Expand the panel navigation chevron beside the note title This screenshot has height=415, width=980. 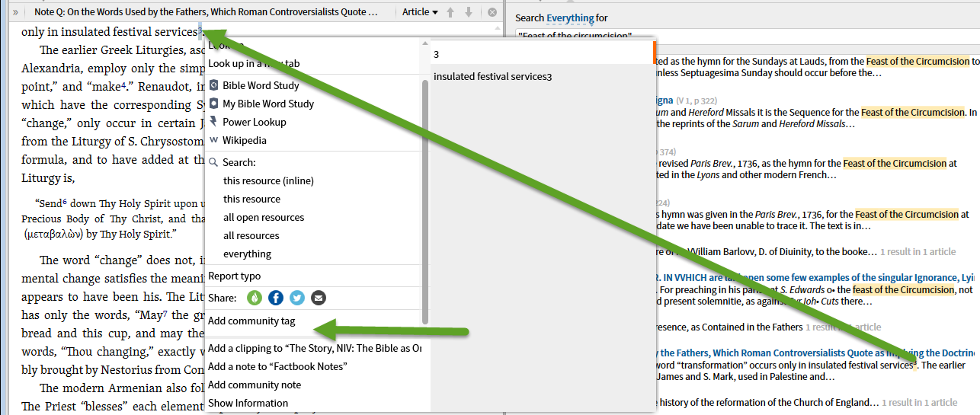(x=15, y=12)
